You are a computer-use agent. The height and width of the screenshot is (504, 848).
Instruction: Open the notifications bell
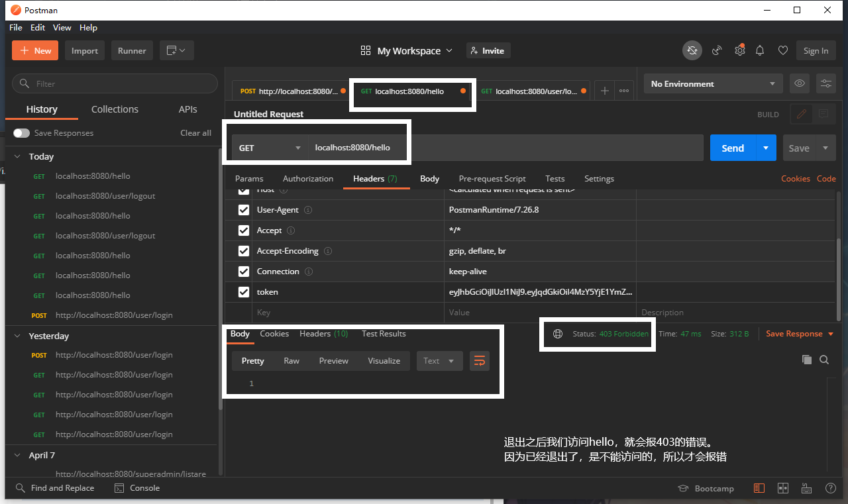pyautogui.click(x=761, y=50)
